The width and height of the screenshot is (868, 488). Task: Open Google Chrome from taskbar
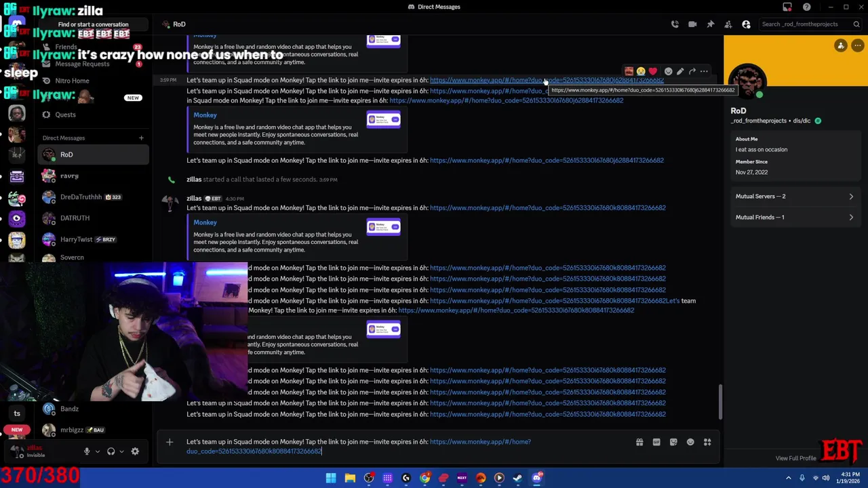[425, 478]
